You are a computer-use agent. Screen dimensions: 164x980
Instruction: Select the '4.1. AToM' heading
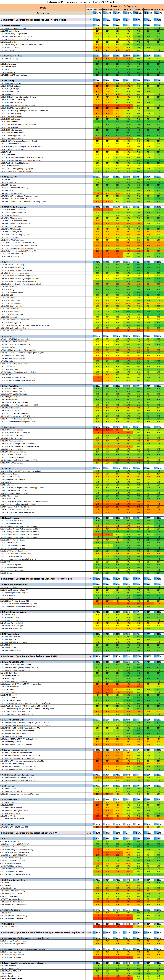43,839
